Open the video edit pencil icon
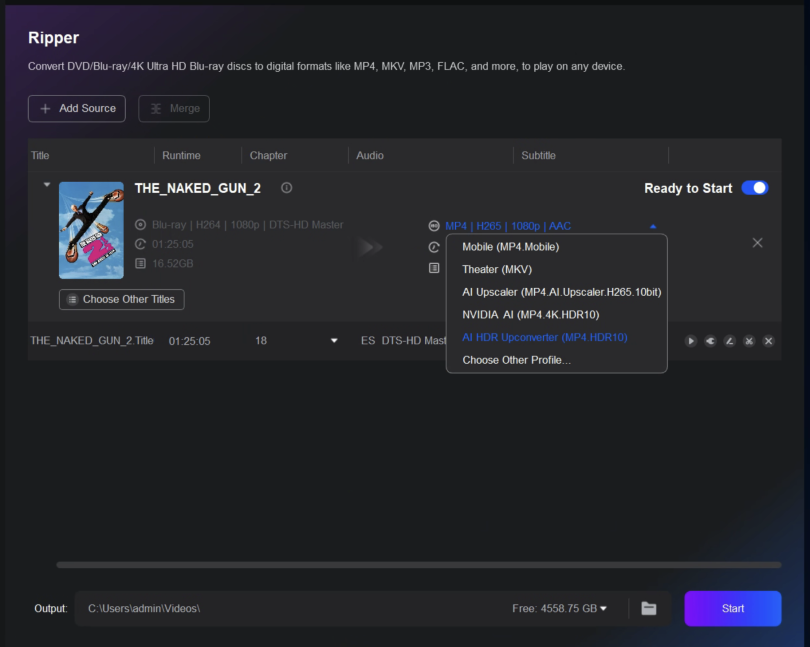This screenshot has height=647, width=810. coord(729,341)
